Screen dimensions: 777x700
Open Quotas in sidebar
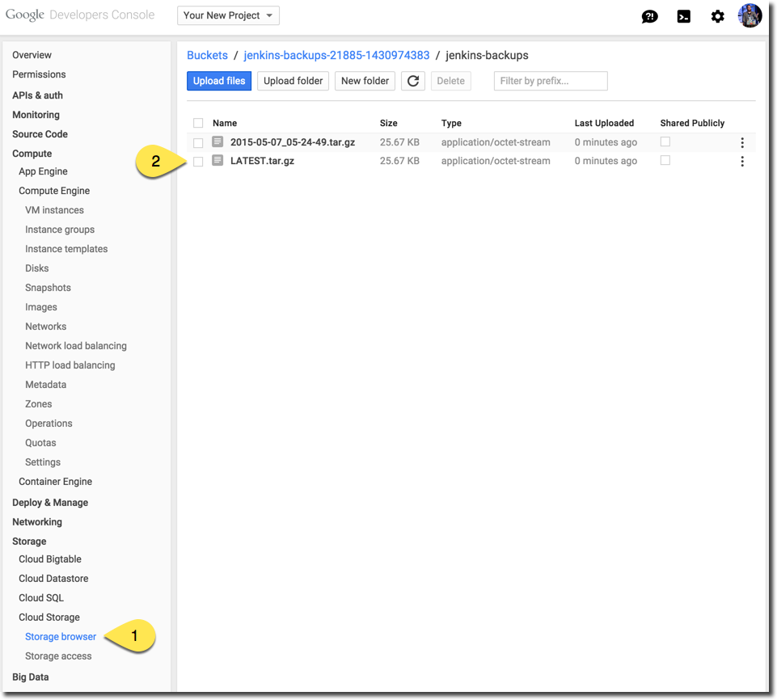click(40, 443)
